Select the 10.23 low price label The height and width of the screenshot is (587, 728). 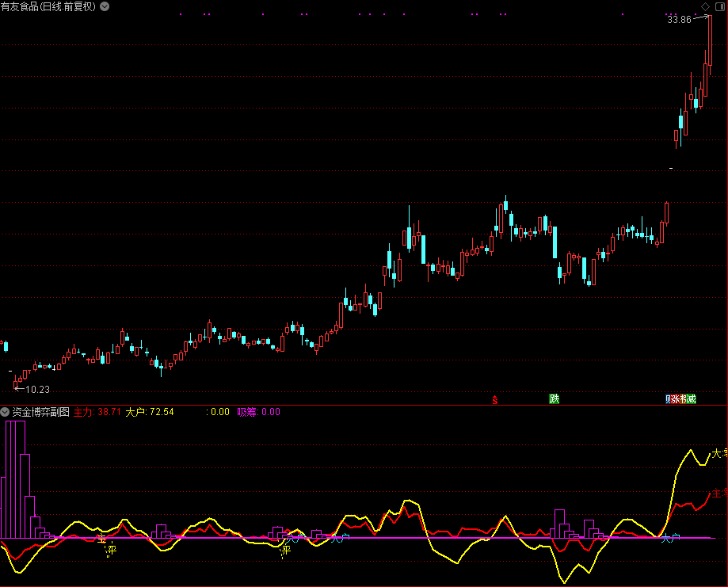point(37,389)
